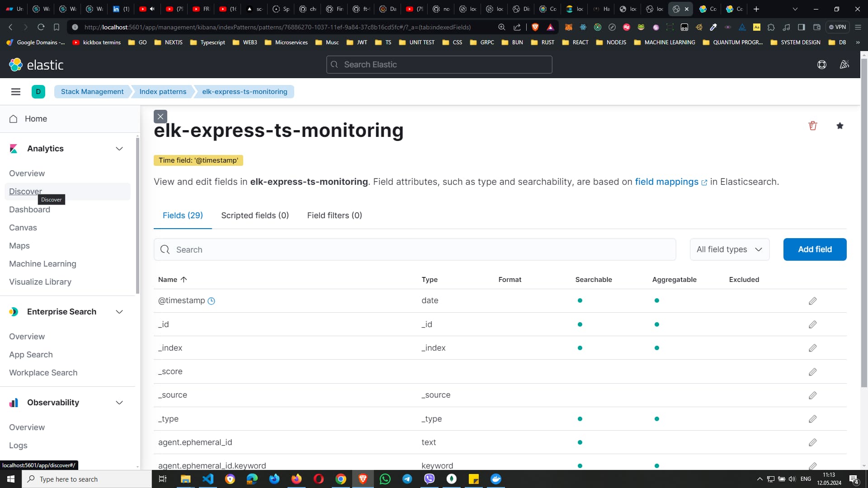868x488 pixels.
Task: Collapse the Enterprise Search section
Action: pos(119,312)
